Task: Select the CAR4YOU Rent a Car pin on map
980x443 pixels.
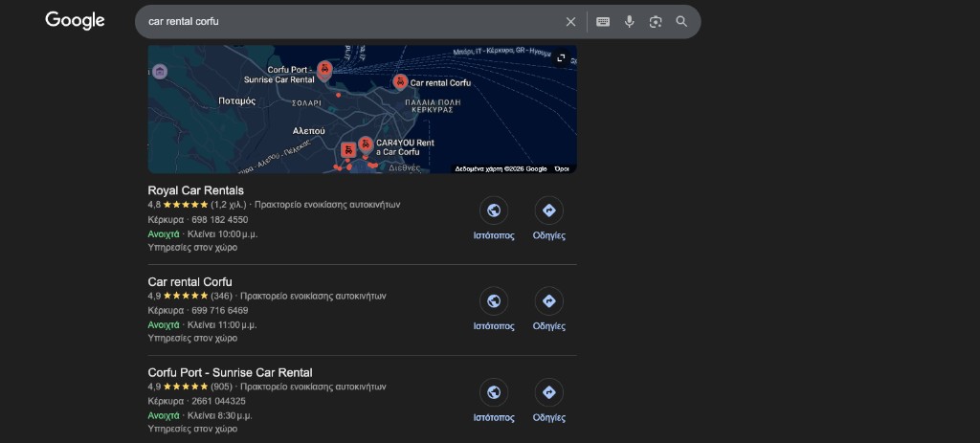Action: click(365, 145)
